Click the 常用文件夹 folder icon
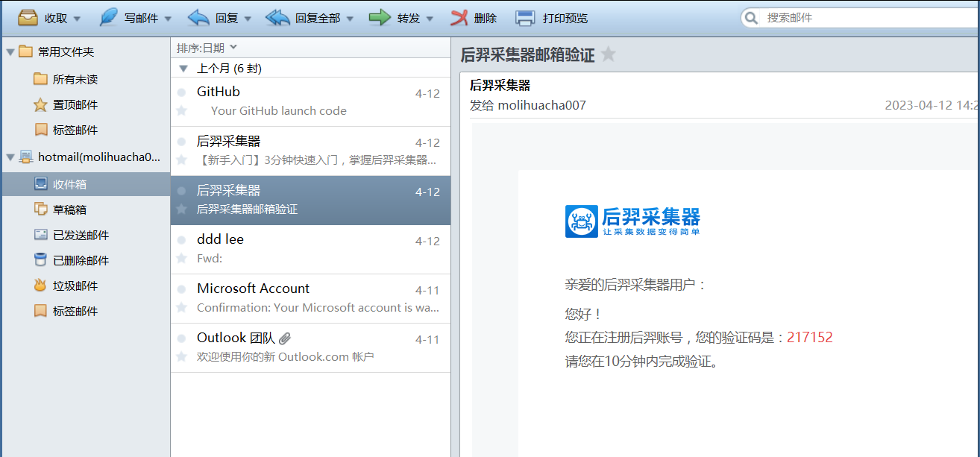Image resolution: width=980 pixels, height=457 pixels. 26,51
